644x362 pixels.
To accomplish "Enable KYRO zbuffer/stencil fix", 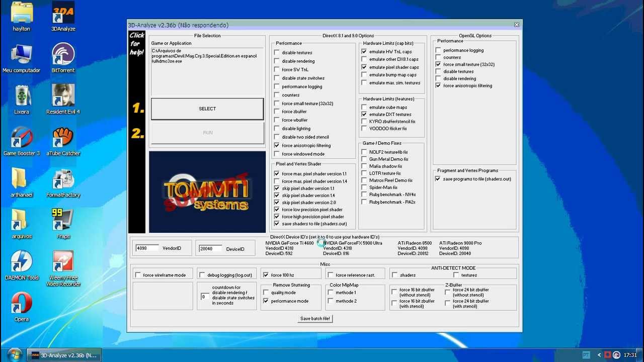I will 364,122.
